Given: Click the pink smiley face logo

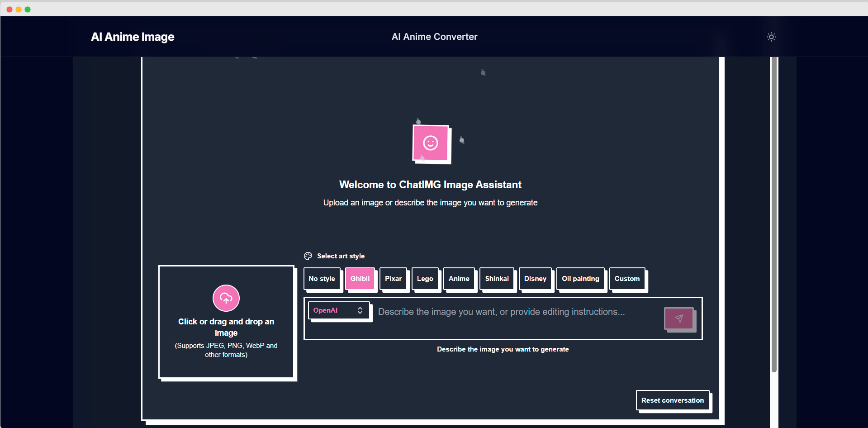Looking at the screenshot, I should pyautogui.click(x=431, y=143).
